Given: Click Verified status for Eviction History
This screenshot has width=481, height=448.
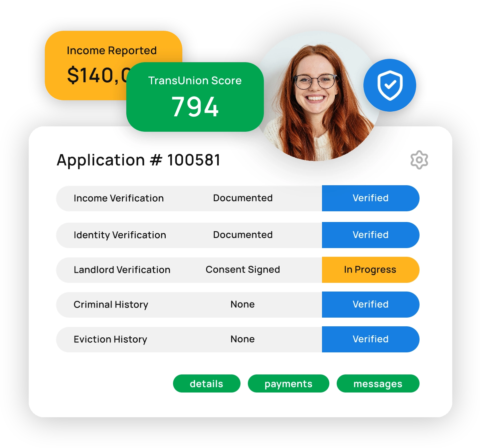Looking at the screenshot, I should pos(370,339).
